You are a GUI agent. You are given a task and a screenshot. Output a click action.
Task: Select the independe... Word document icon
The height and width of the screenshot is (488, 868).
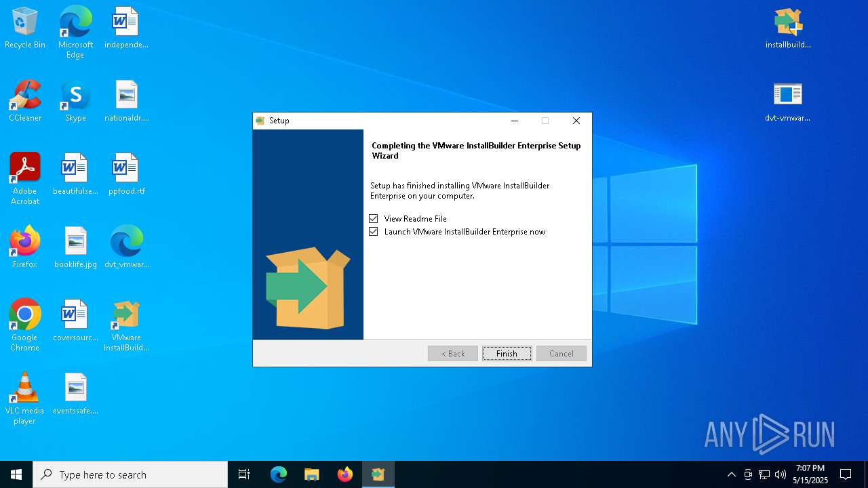[x=126, y=28]
